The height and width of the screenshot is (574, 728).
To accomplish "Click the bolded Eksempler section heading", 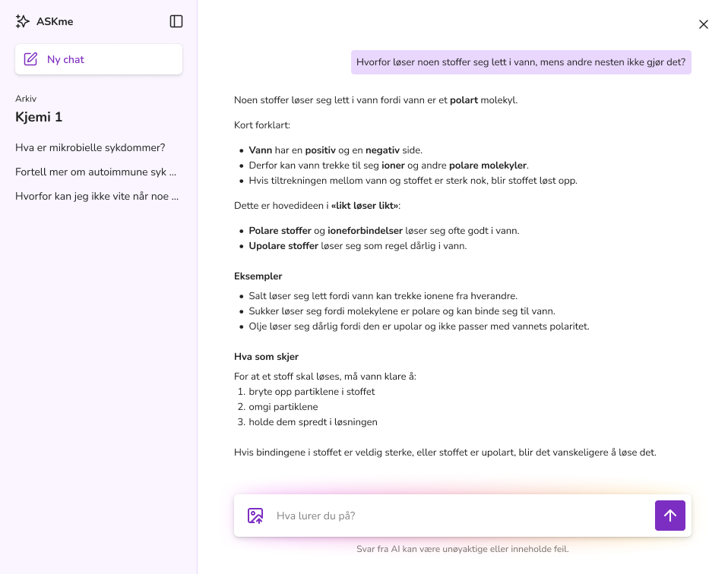I will (258, 276).
